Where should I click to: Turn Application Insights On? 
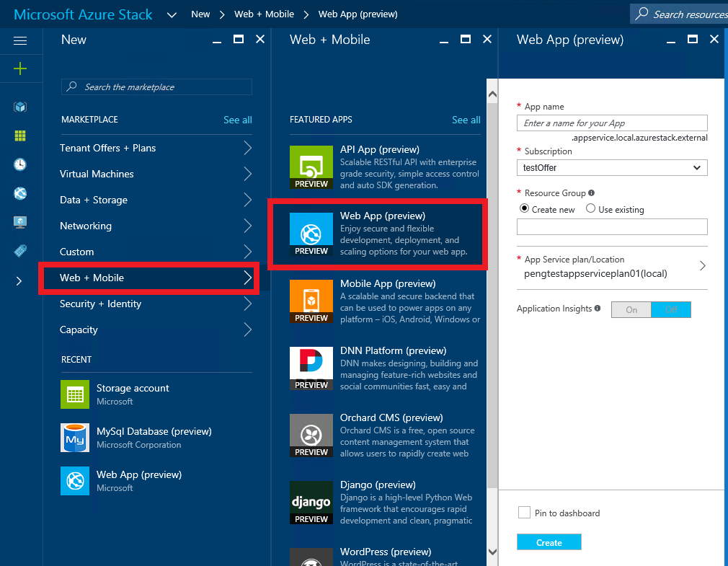point(631,310)
